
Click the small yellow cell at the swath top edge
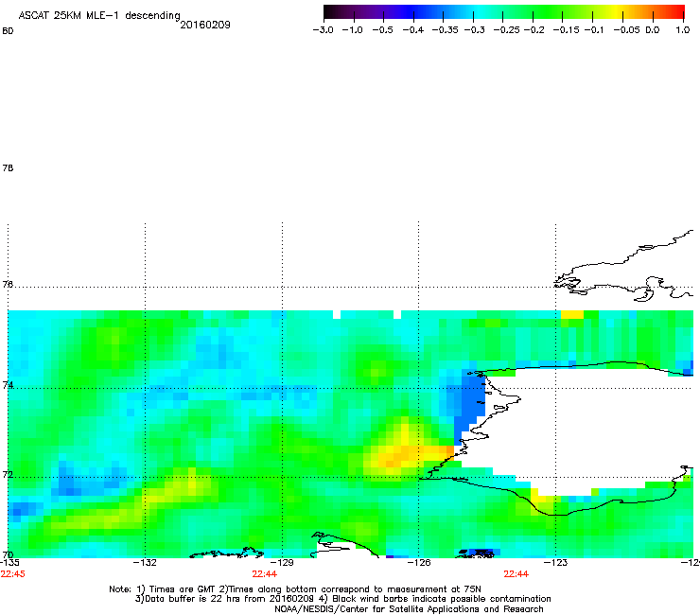[572, 314]
